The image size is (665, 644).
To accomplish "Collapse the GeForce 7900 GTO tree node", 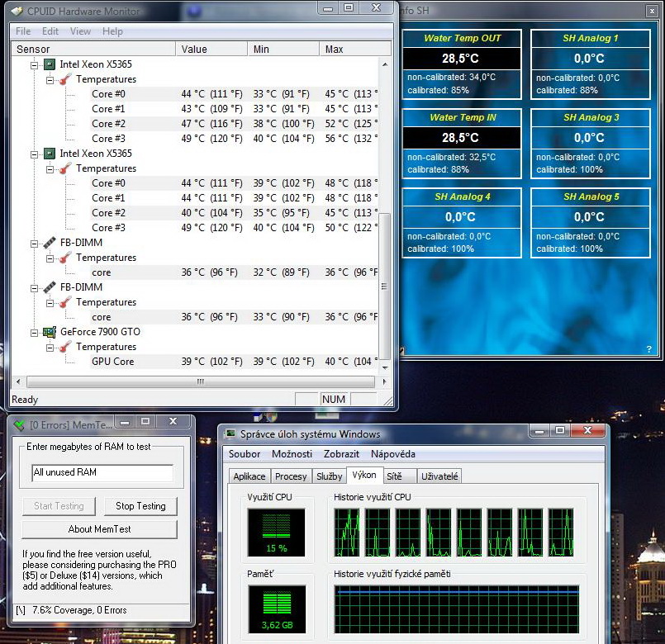I will point(35,332).
